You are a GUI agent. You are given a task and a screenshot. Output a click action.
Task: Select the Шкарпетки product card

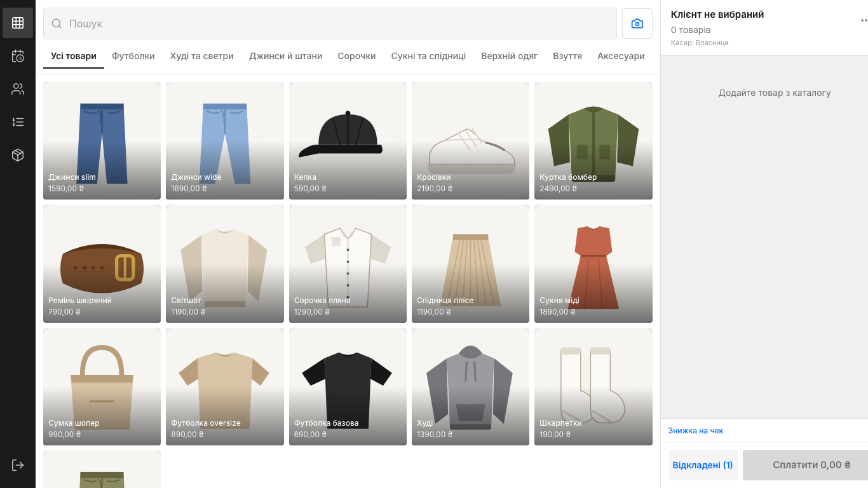tap(593, 386)
